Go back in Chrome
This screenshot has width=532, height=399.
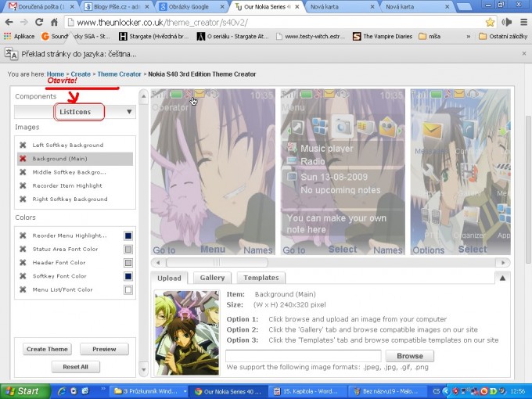click(x=9, y=23)
